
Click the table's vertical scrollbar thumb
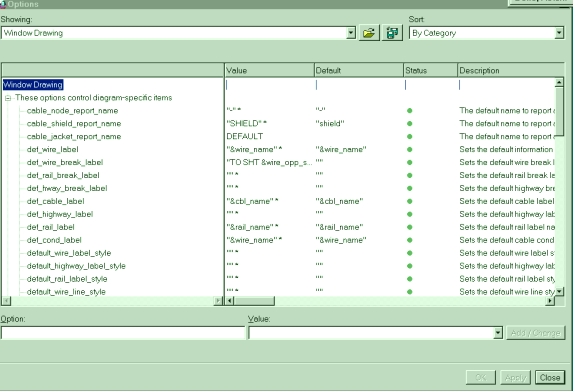coord(559,111)
